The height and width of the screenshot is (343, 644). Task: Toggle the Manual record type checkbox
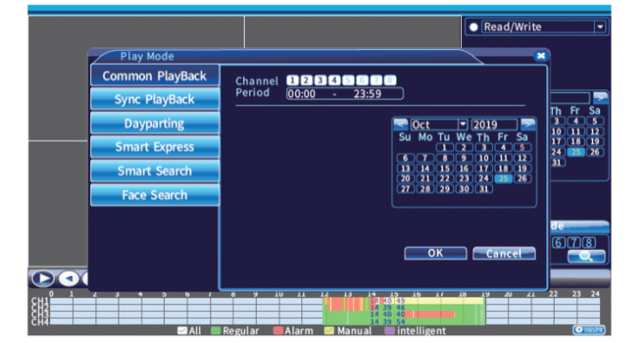329,330
